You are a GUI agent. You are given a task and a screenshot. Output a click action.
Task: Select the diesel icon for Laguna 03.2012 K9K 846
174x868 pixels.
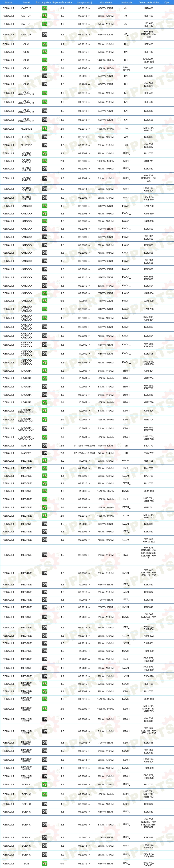point(45,395)
